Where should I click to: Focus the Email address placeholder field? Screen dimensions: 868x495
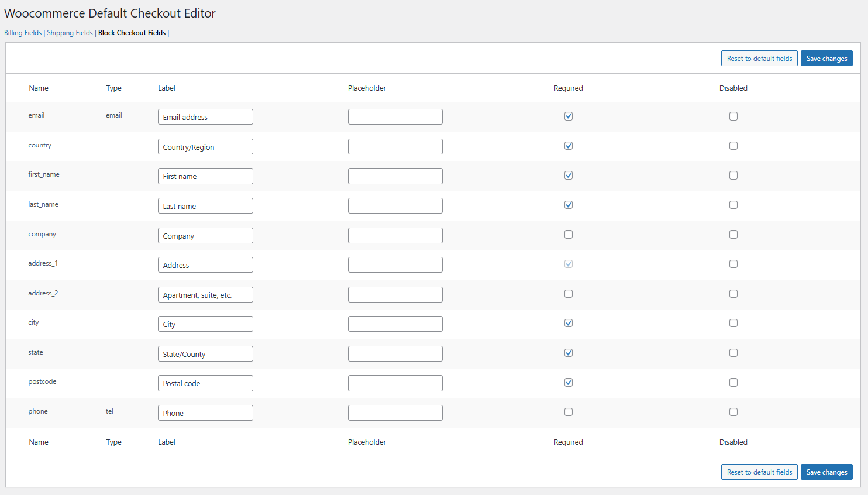pyautogui.click(x=395, y=117)
